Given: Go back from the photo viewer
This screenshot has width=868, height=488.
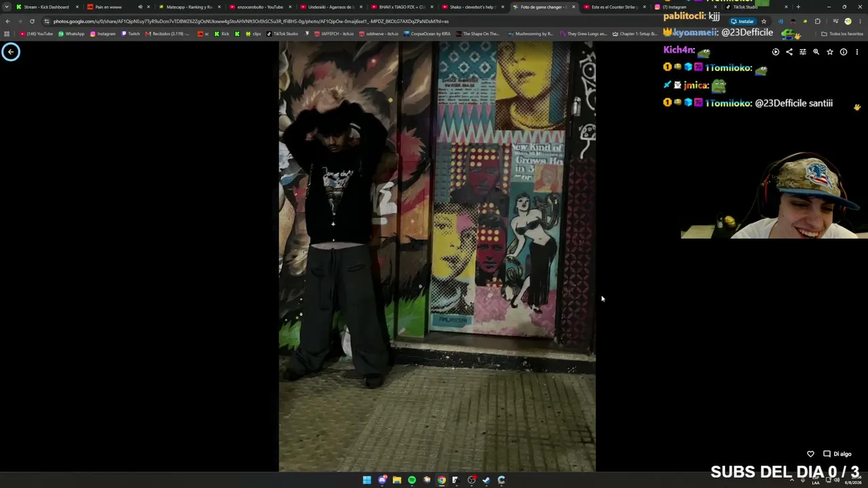Looking at the screenshot, I should 11,52.
